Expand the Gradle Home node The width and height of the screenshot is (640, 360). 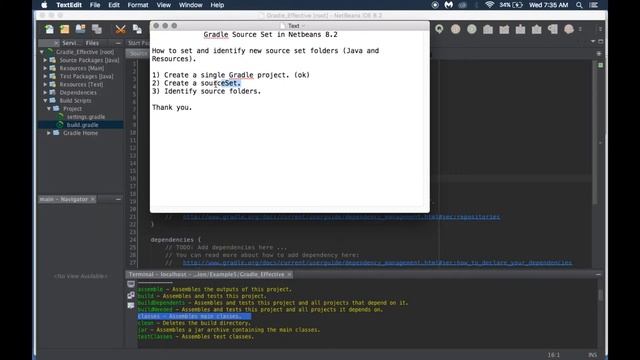(49, 133)
